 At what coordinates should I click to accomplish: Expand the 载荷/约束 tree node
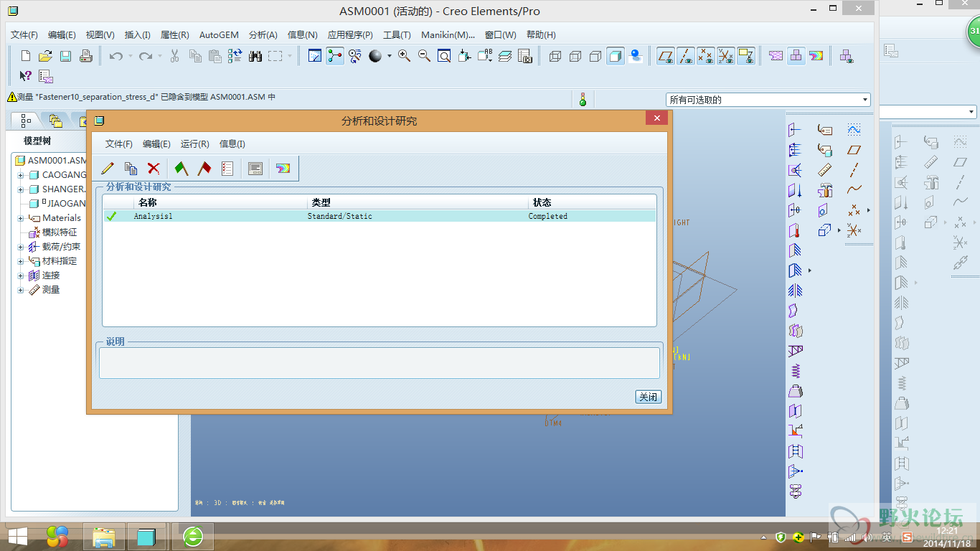[21, 247]
